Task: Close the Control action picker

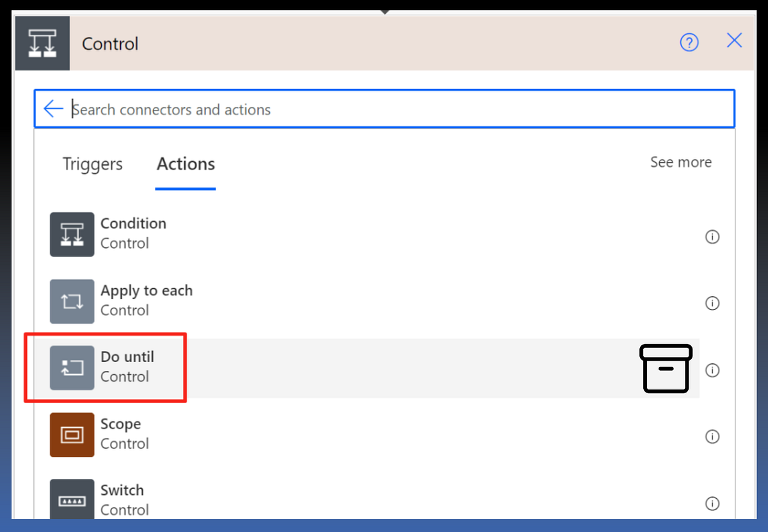Action: click(734, 40)
